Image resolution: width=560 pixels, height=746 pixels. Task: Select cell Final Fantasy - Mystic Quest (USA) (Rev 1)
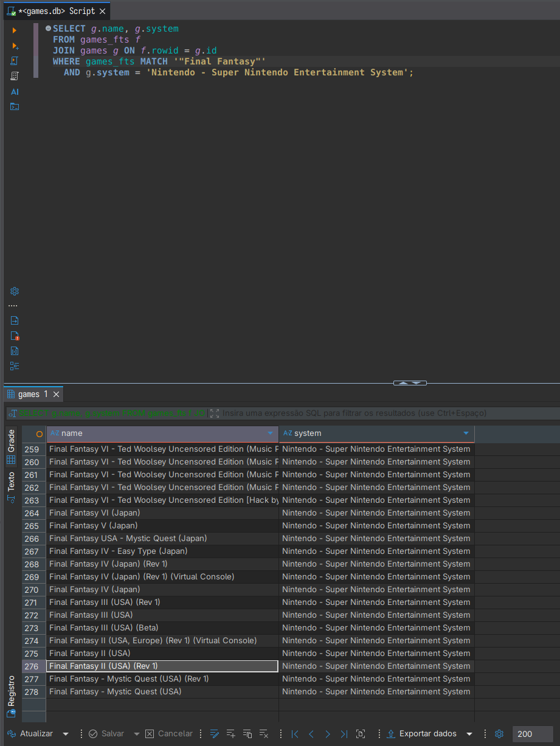tap(162, 679)
